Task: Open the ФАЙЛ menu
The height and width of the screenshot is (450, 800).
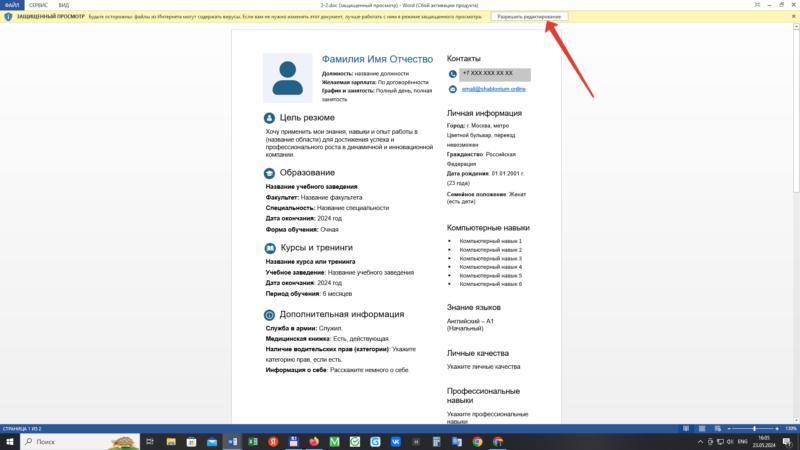Action: (x=12, y=5)
